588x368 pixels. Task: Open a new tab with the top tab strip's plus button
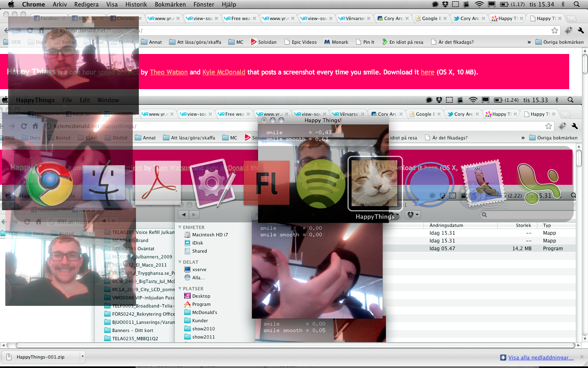click(572, 18)
